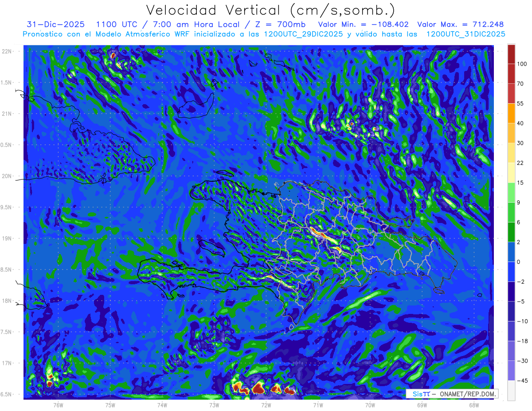
Task: Click orange swatch between 40 and 55
Action: pos(511,114)
